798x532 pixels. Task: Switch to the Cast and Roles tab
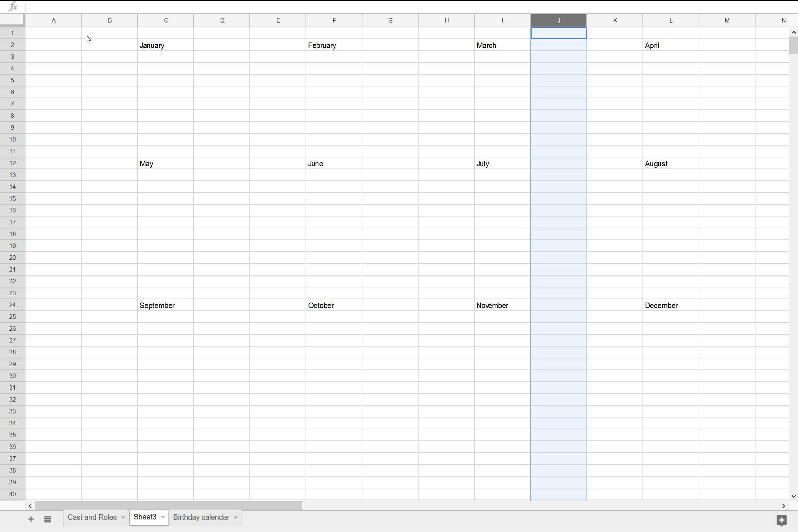click(92, 517)
